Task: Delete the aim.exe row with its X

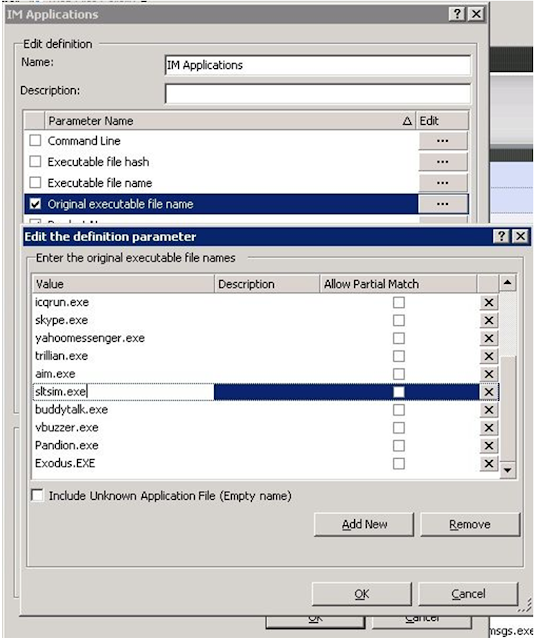Action: (x=489, y=374)
